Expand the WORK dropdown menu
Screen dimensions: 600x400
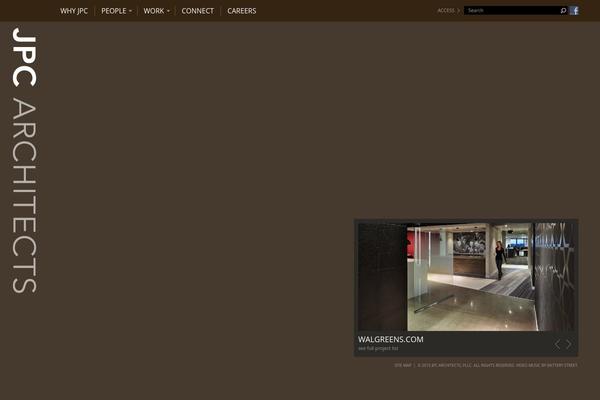pos(157,11)
